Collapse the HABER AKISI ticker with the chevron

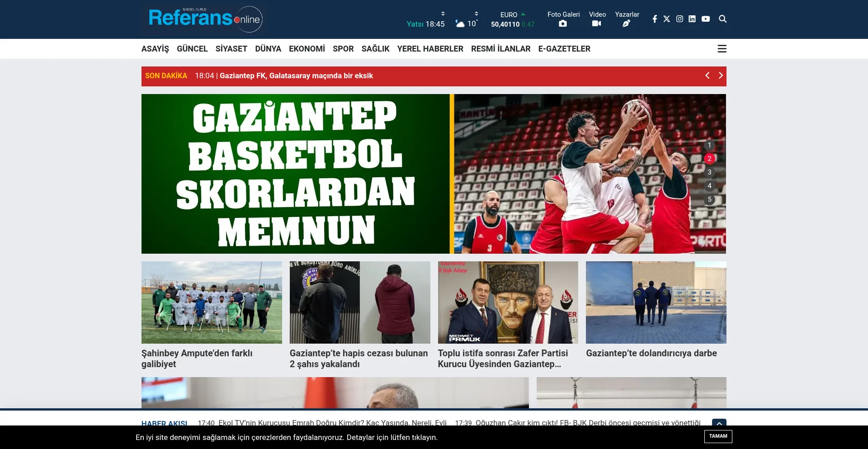[719, 424]
